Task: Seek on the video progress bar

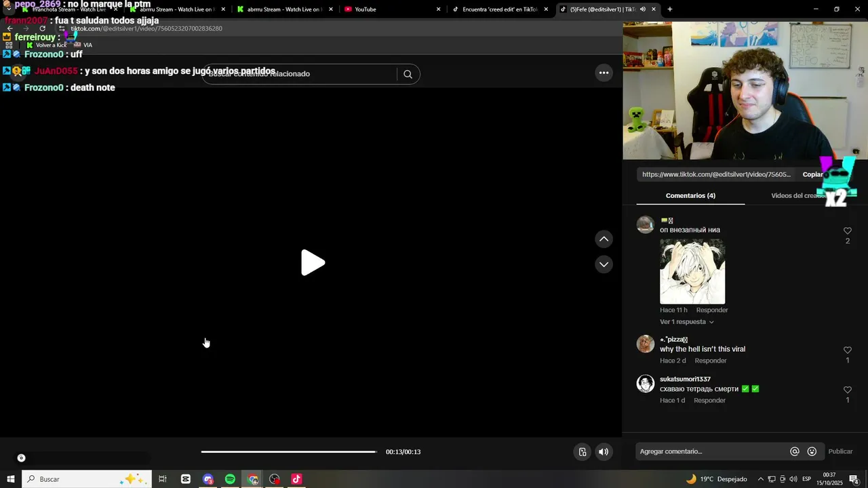Action: (x=289, y=452)
